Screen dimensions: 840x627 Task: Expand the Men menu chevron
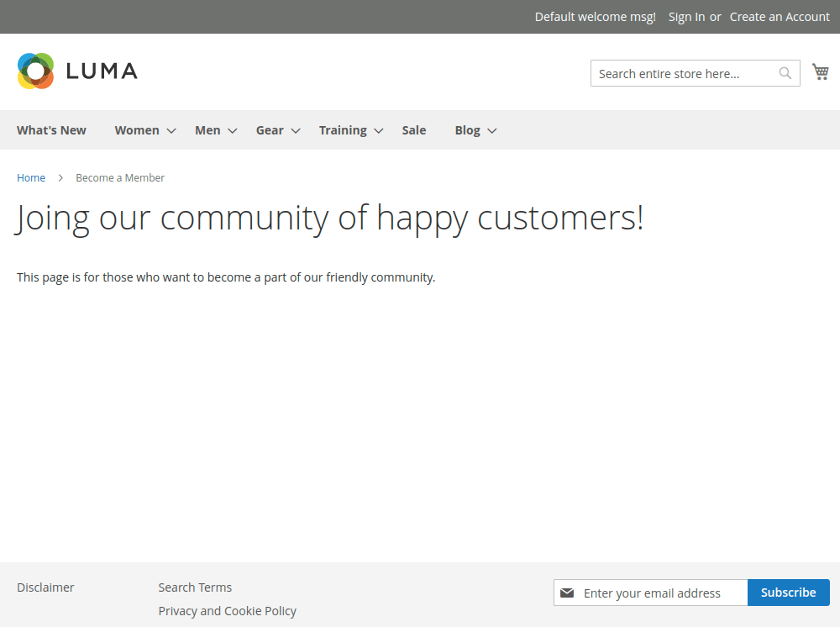point(233,131)
